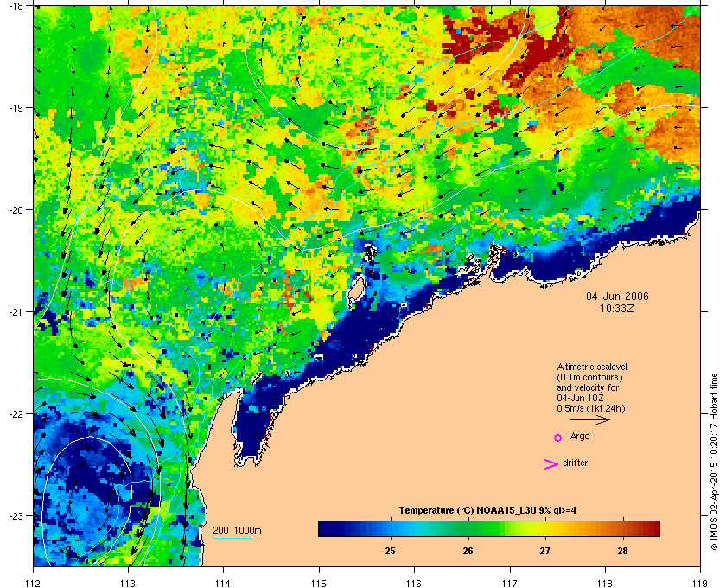Image resolution: width=726 pixels, height=588 pixels.
Task: Click the longitude axis label 116
Action: 414,584
